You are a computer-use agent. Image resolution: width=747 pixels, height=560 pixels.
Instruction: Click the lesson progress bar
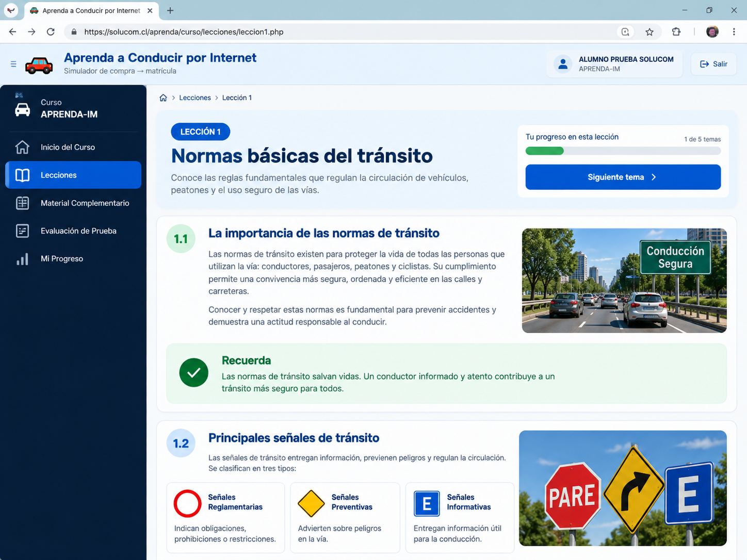(x=623, y=151)
